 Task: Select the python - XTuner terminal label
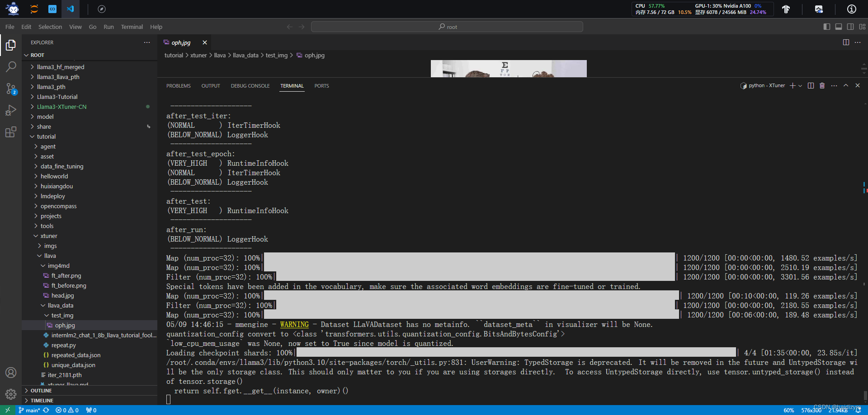(763, 85)
